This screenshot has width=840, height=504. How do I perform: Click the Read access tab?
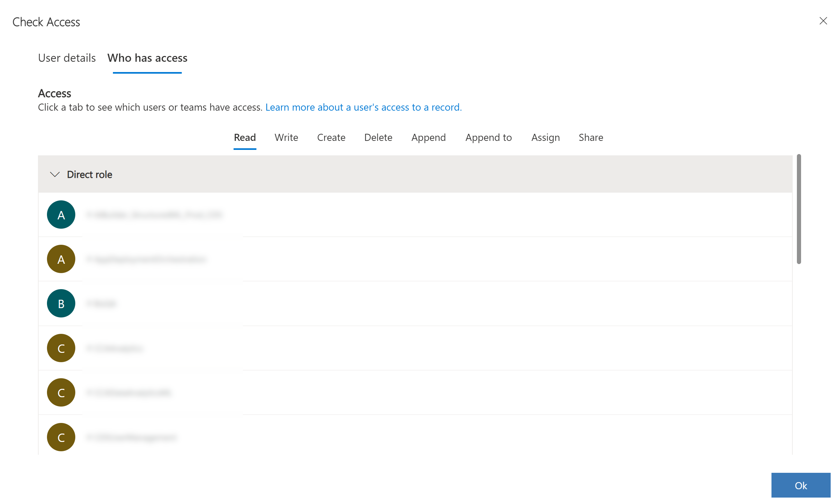(x=244, y=137)
